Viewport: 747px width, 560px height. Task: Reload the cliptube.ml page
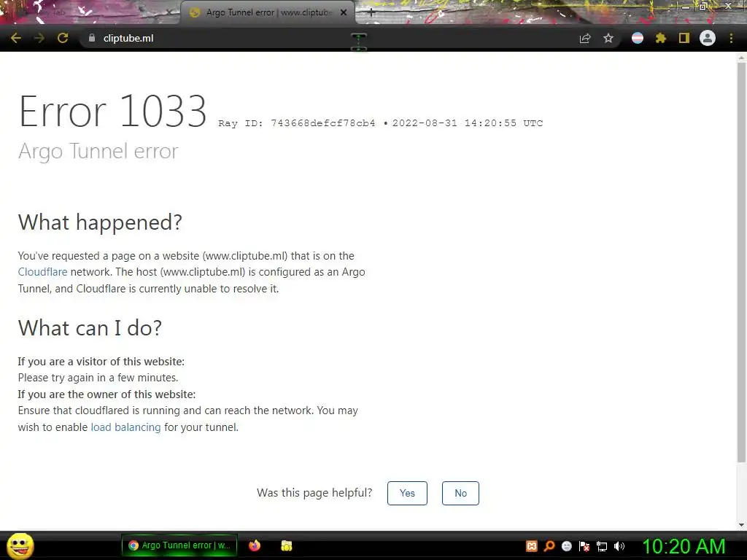point(63,38)
